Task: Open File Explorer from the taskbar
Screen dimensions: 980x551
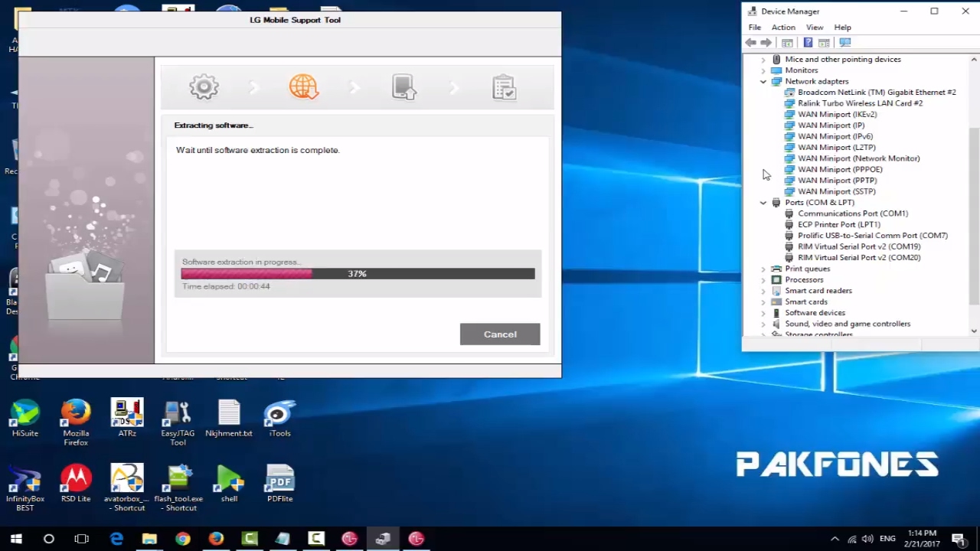Action: click(x=149, y=539)
